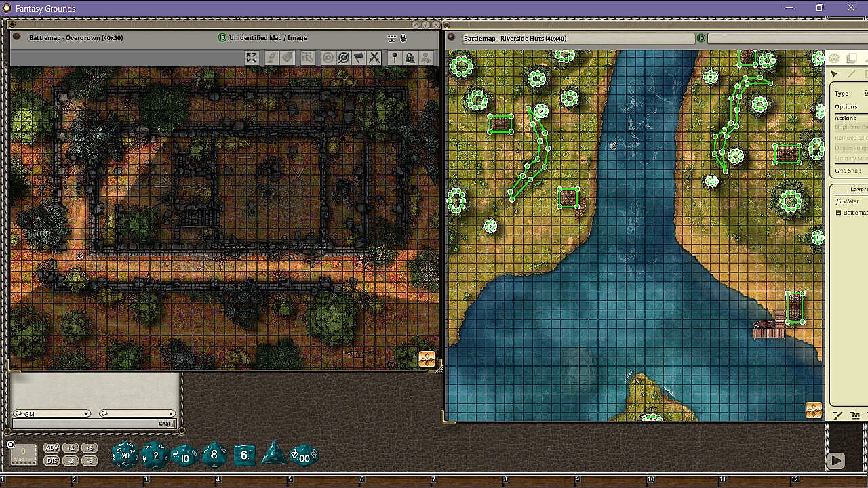
Task: Click the Actions heading in Riverside panel
Action: 846,118
